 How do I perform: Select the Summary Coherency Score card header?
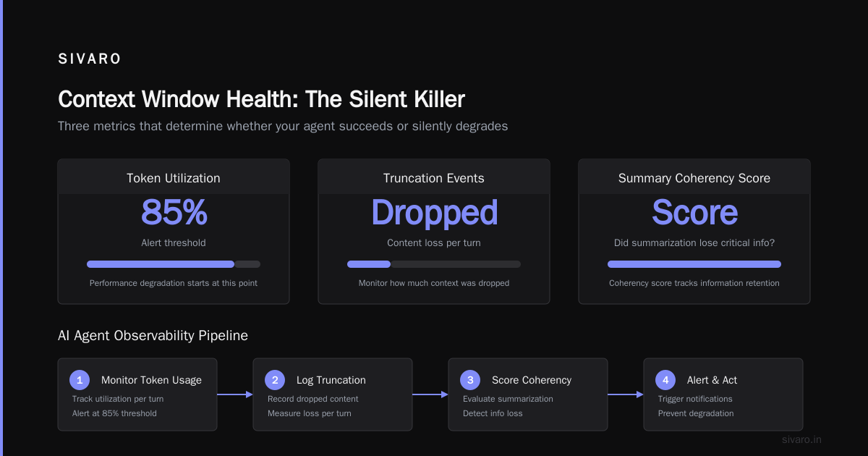[x=694, y=177]
